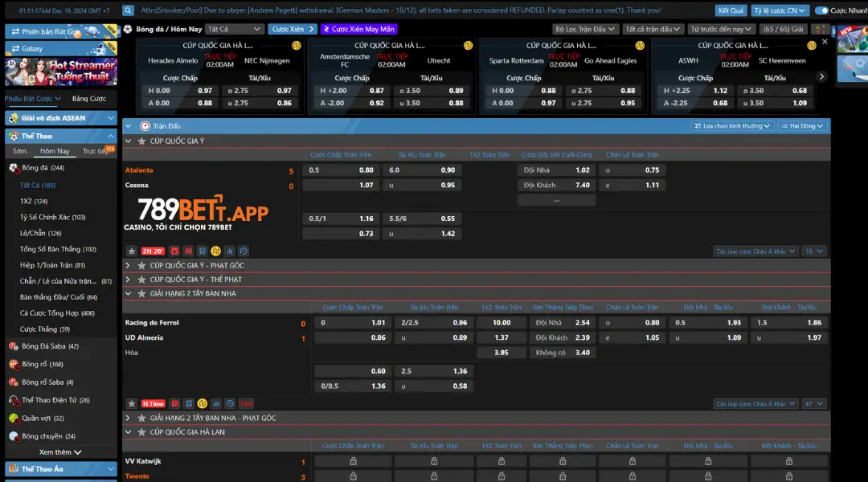Open the Tỷ lệ cược CN odds dropdown
The height and width of the screenshot is (482, 868).
[780, 10]
